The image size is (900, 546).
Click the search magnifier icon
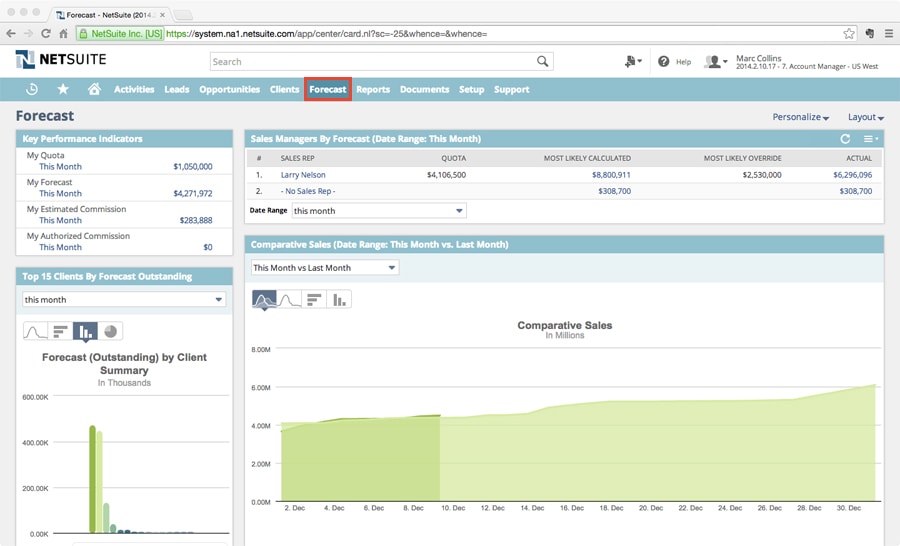tap(542, 61)
